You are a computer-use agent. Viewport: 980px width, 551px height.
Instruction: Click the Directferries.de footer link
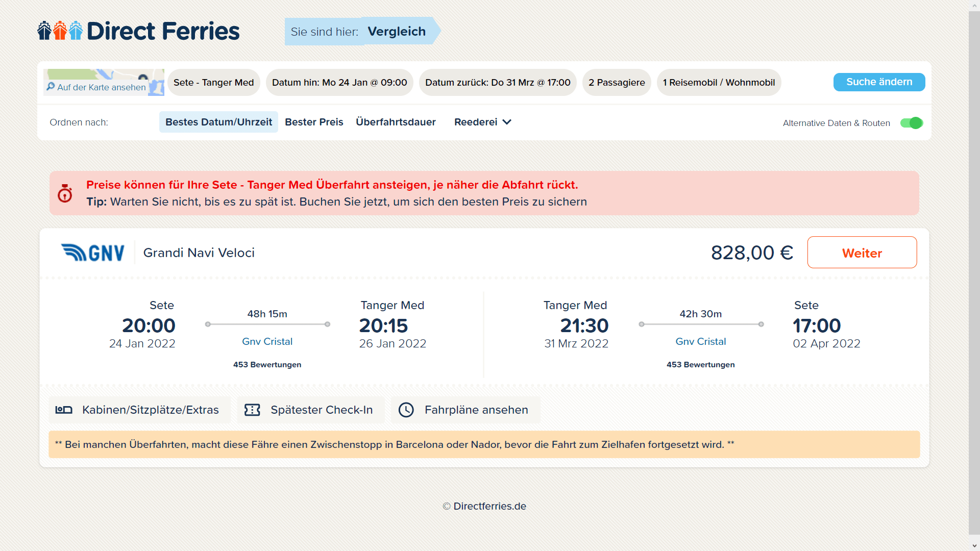[x=489, y=506]
